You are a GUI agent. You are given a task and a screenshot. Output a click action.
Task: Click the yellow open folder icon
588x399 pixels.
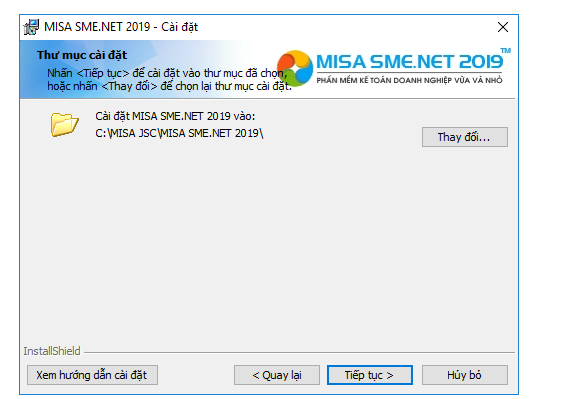pos(64,124)
